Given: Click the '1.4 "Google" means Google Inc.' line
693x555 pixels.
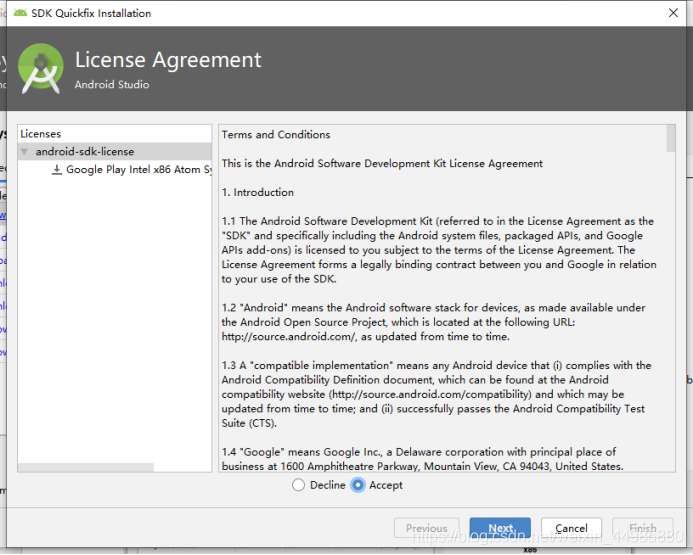Looking at the screenshot, I should click(418, 452).
